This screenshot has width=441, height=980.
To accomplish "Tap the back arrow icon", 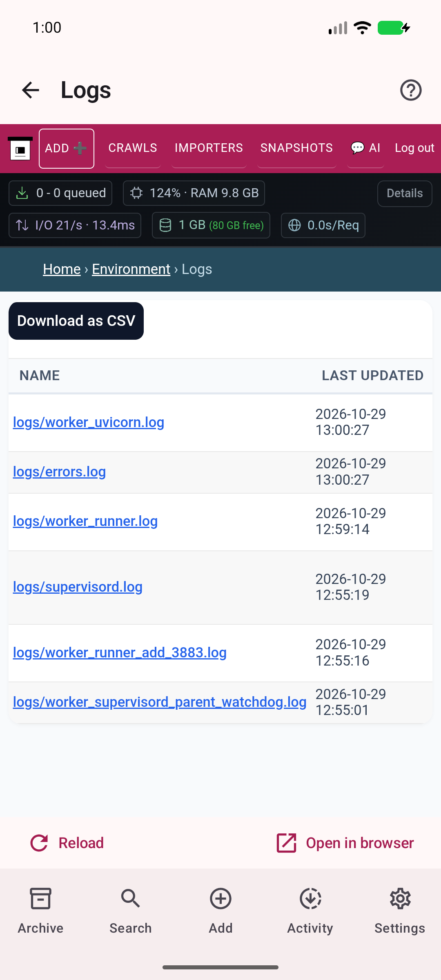I will coord(31,90).
